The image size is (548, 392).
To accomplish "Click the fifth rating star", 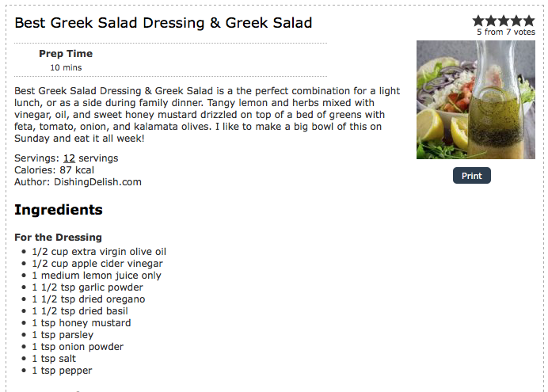I will tap(529, 21).
